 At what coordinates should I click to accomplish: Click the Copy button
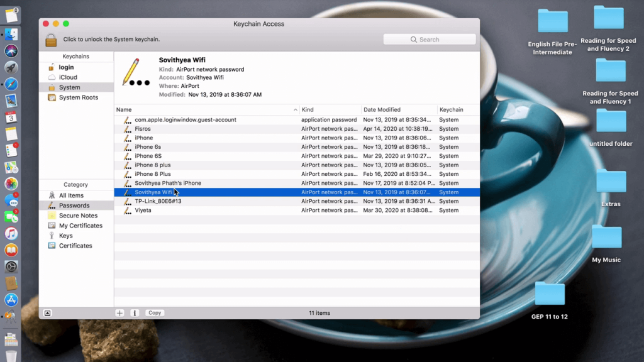(155, 313)
